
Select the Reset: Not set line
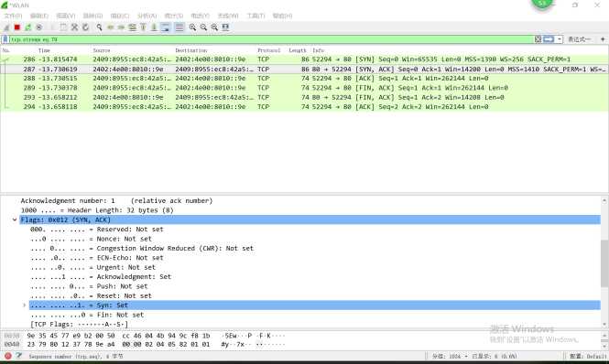pos(91,295)
